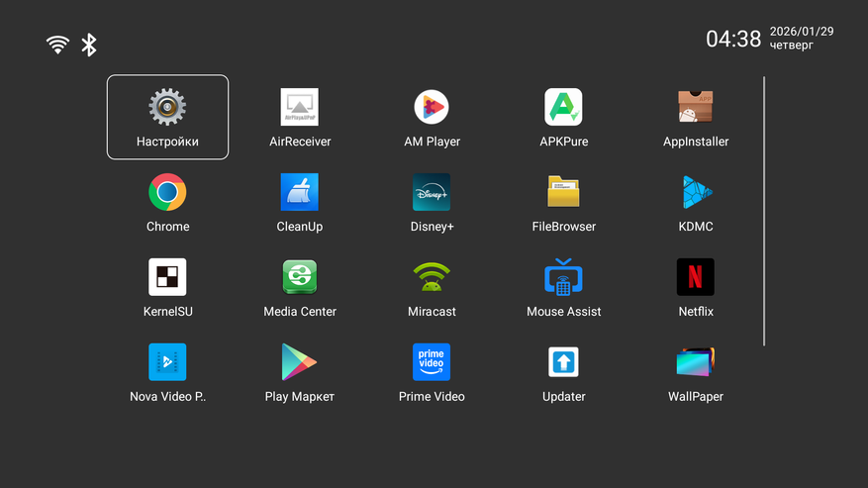Launch Disney+ app
868x488 pixels.
[432, 192]
